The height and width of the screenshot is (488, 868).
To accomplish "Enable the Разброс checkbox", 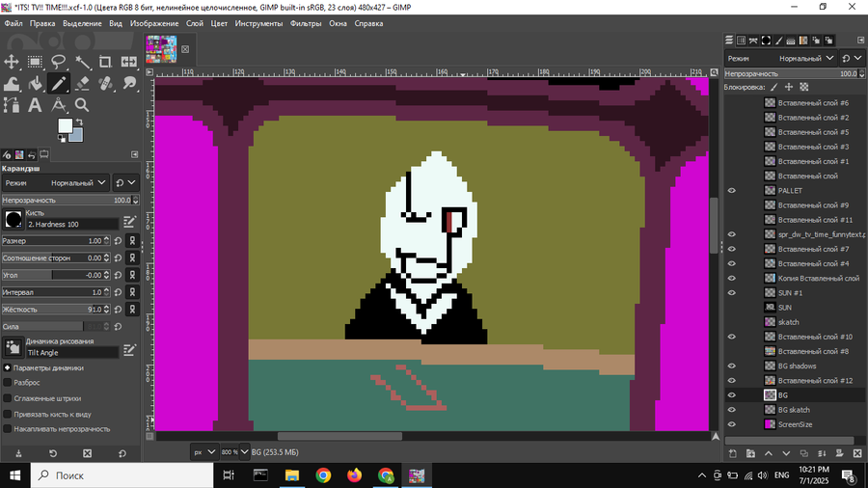I will pos(7,382).
